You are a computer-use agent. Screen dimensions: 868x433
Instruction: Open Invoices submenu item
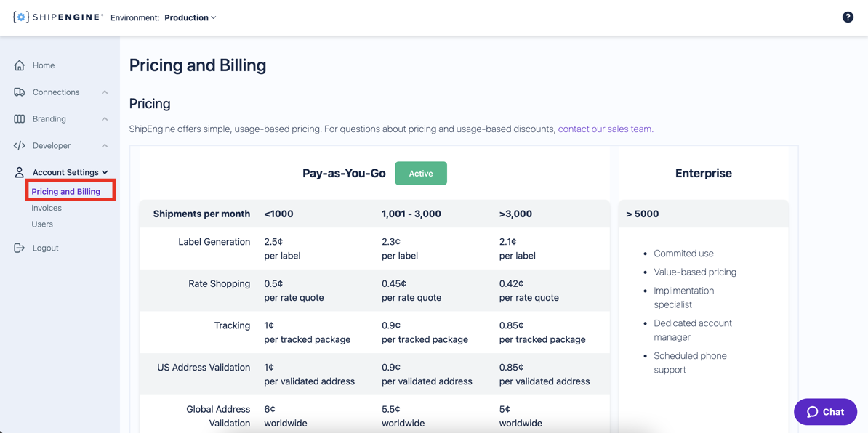(47, 208)
